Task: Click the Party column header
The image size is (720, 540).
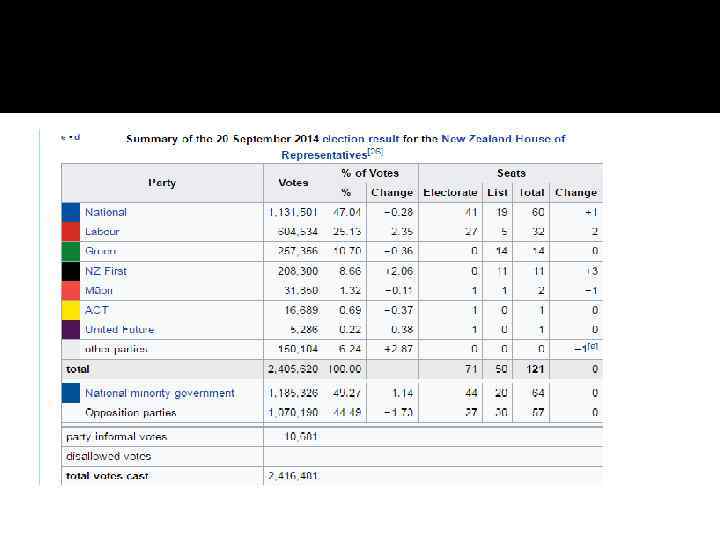Action: pyautogui.click(x=162, y=183)
